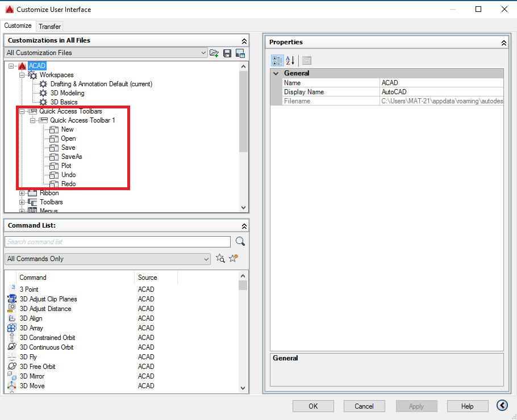Expand the Ribbon tree node
This screenshot has height=420, width=517.
[22, 192]
